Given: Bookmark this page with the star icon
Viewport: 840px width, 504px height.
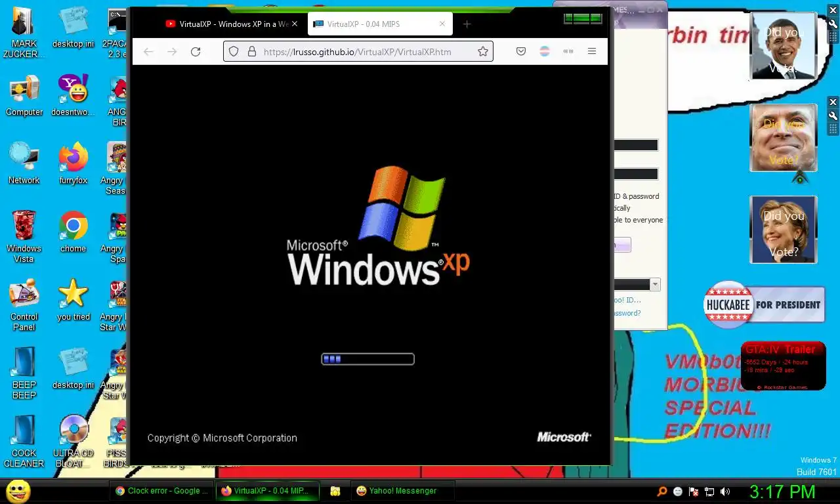Looking at the screenshot, I should point(483,51).
